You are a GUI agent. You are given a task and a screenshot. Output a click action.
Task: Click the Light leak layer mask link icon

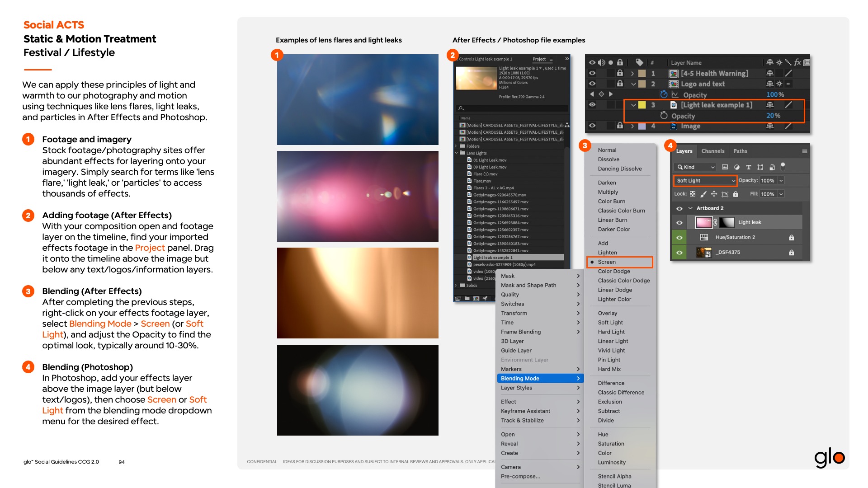(715, 222)
